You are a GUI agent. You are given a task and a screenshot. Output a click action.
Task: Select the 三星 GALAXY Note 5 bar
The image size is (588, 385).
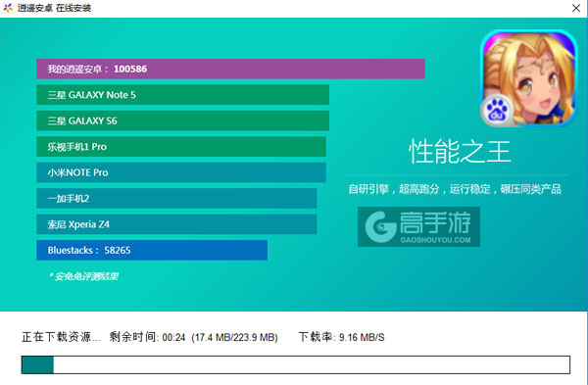click(x=182, y=95)
